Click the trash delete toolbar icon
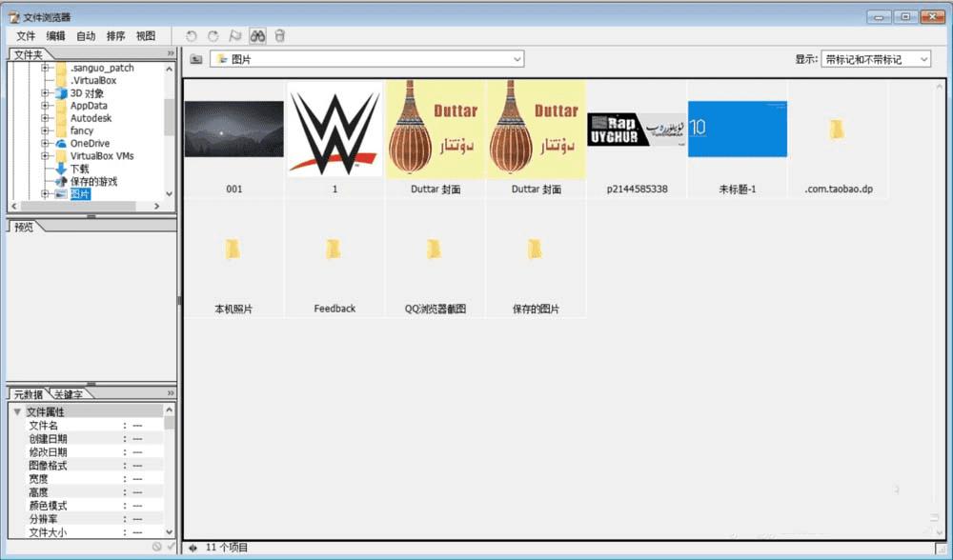 pyautogui.click(x=279, y=36)
